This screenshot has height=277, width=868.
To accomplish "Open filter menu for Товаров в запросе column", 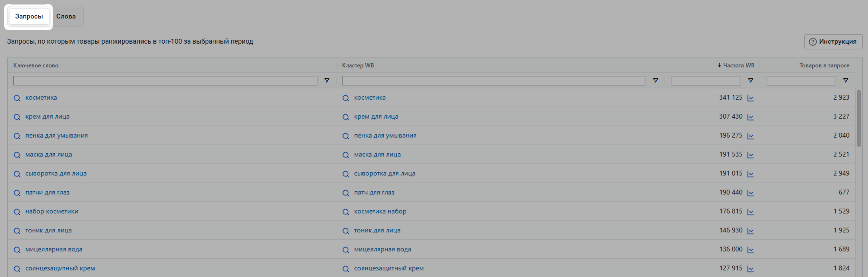I will tap(845, 80).
